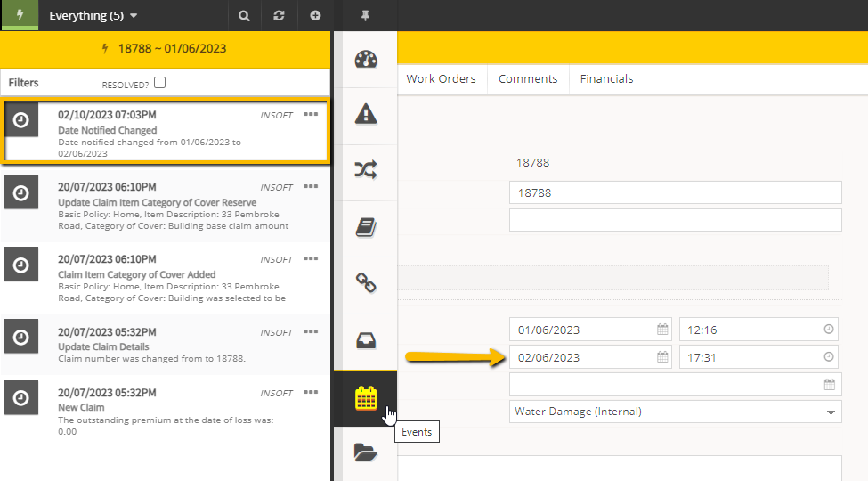Image resolution: width=868 pixels, height=481 pixels.
Task: Click the search magnifier icon
Action: 244,15
